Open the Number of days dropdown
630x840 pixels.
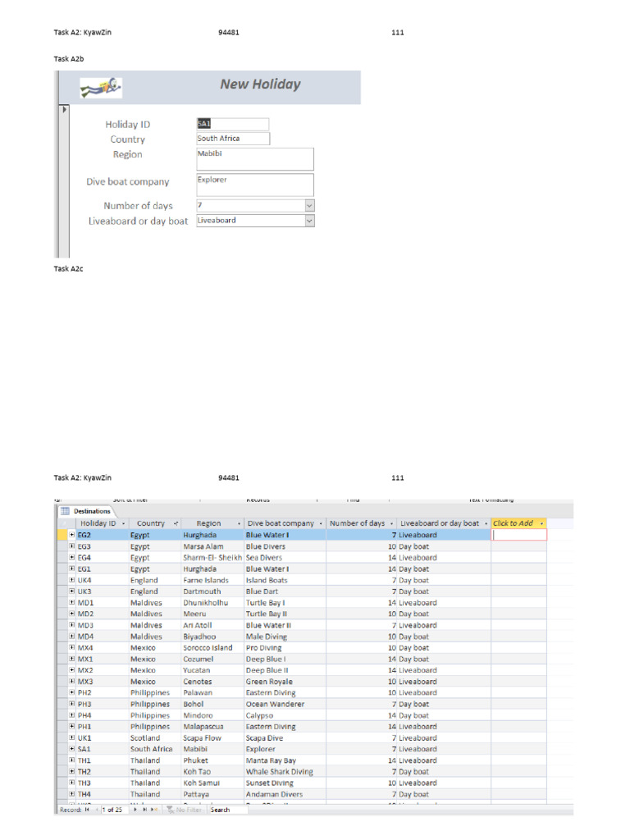pos(309,206)
